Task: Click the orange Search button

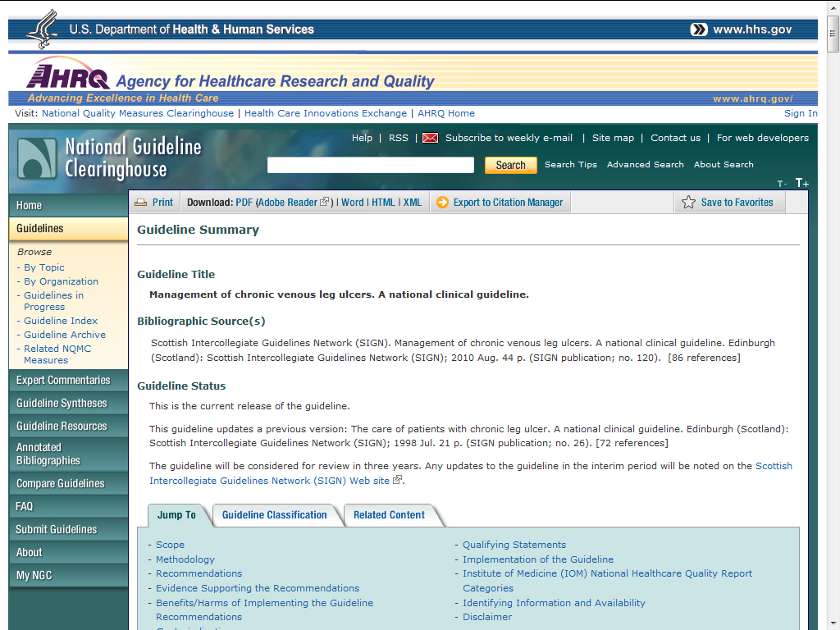Action: (x=510, y=165)
